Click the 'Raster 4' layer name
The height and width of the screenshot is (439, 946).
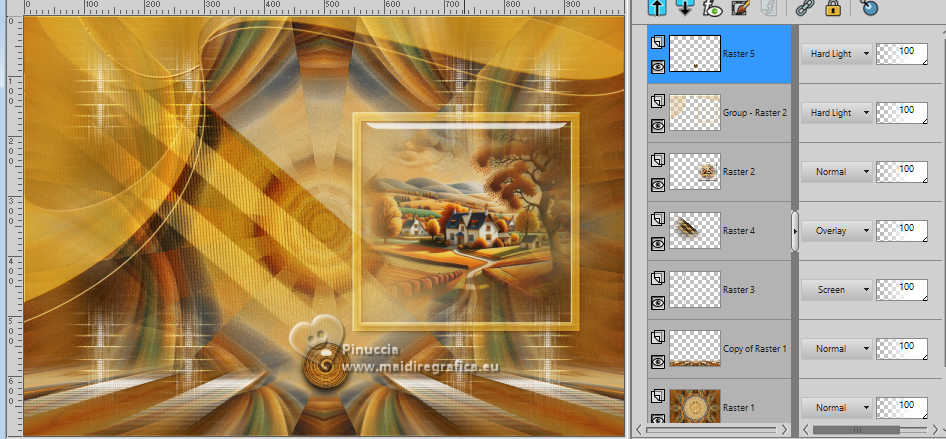738,231
